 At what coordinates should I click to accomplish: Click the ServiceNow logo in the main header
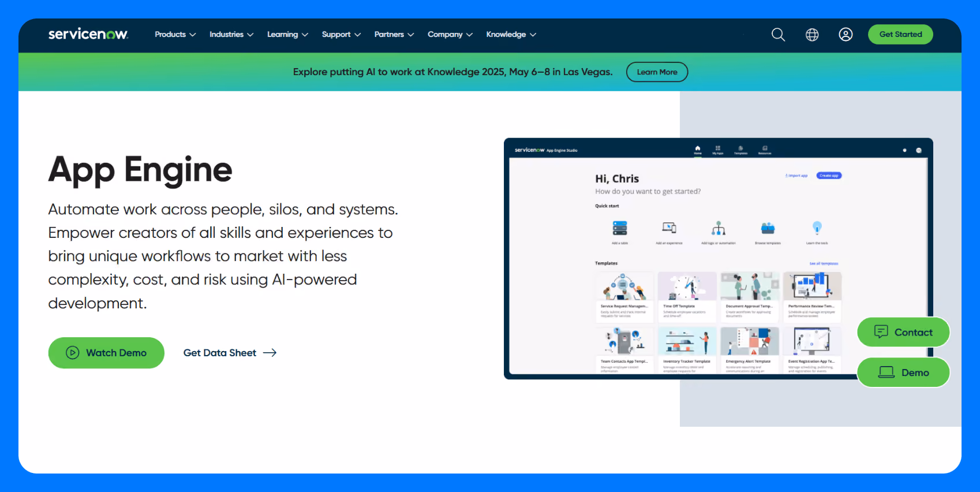[88, 34]
